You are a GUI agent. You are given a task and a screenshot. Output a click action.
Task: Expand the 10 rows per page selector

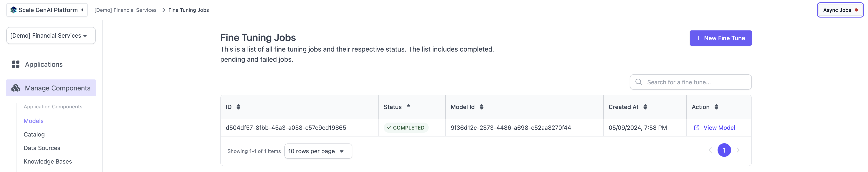pos(318,151)
